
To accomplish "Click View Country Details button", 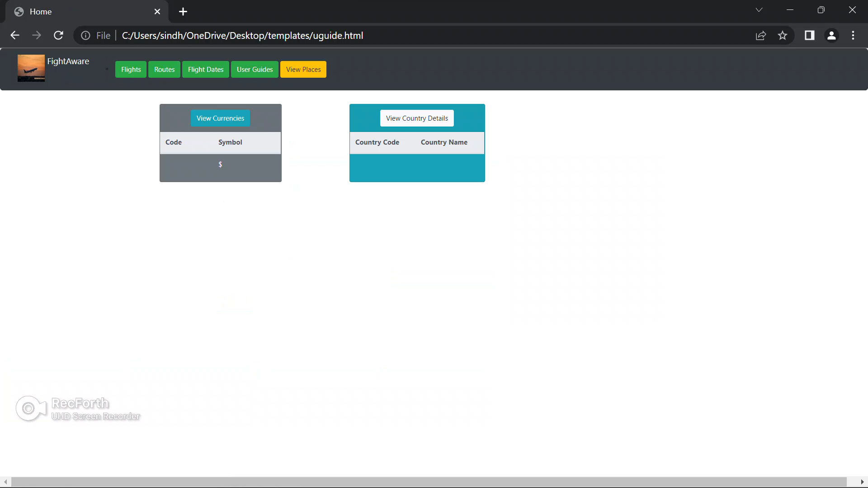I will click(x=416, y=118).
